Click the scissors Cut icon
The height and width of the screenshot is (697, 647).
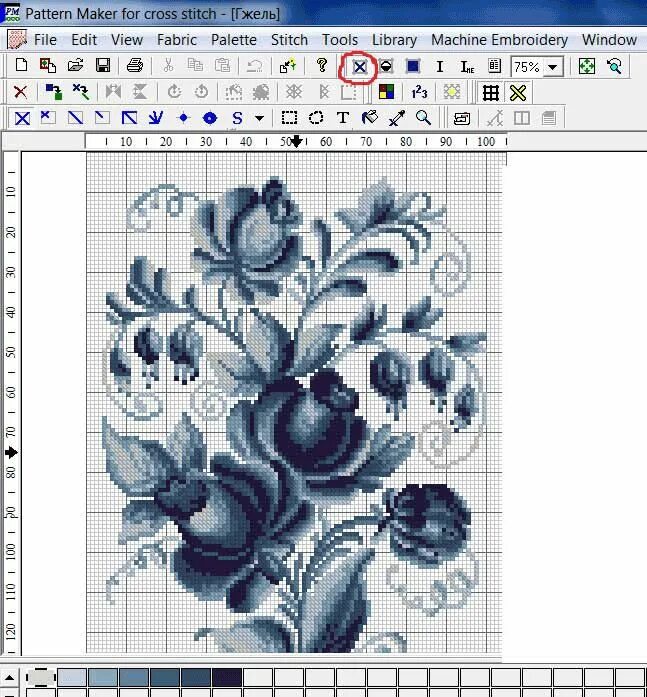168,66
